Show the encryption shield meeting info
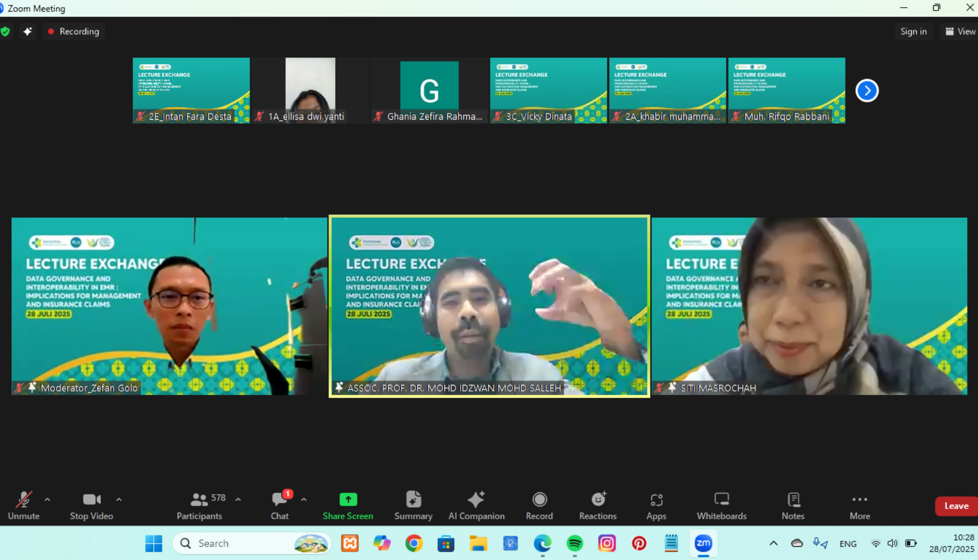This screenshot has width=978, height=560. [x=6, y=31]
